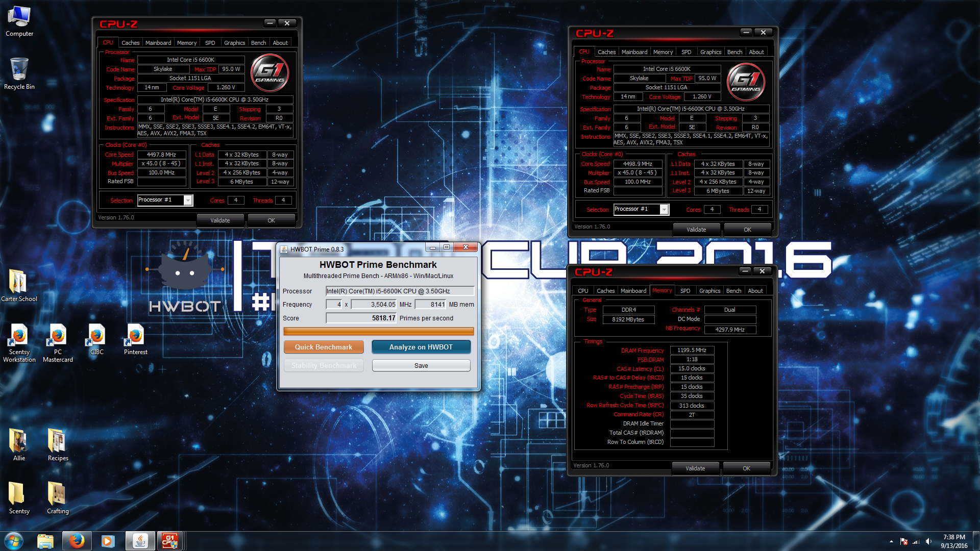The width and height of the screenshot is (980, 551).
Task: Start the Quick Benchmark in HWBOT Prime
Action: click(x=324, y=347)
